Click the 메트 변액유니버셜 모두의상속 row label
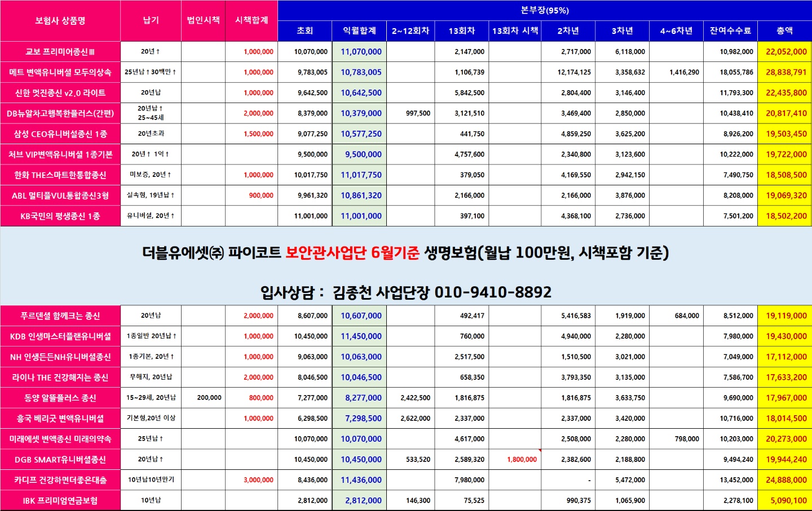This screenshot has width=812, height=511. [60, 72]
